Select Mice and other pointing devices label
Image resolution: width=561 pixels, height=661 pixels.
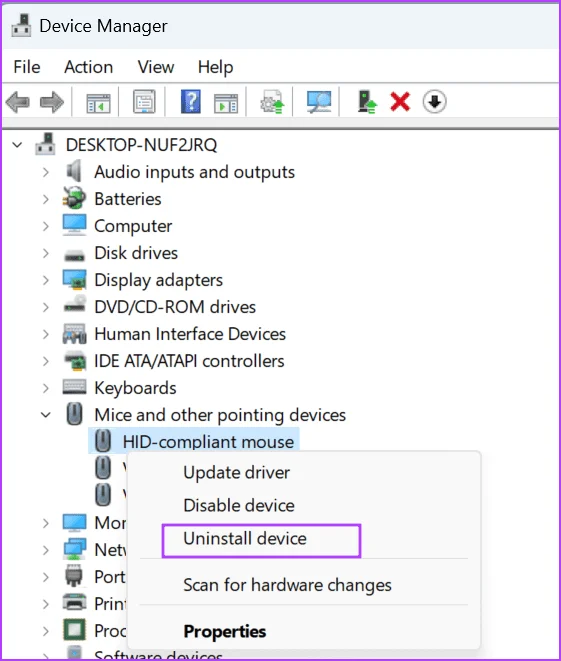coord(220,415)
